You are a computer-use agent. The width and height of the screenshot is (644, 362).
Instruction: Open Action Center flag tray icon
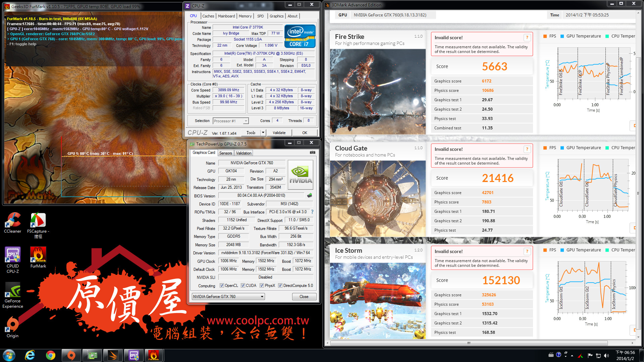[590, 356]
